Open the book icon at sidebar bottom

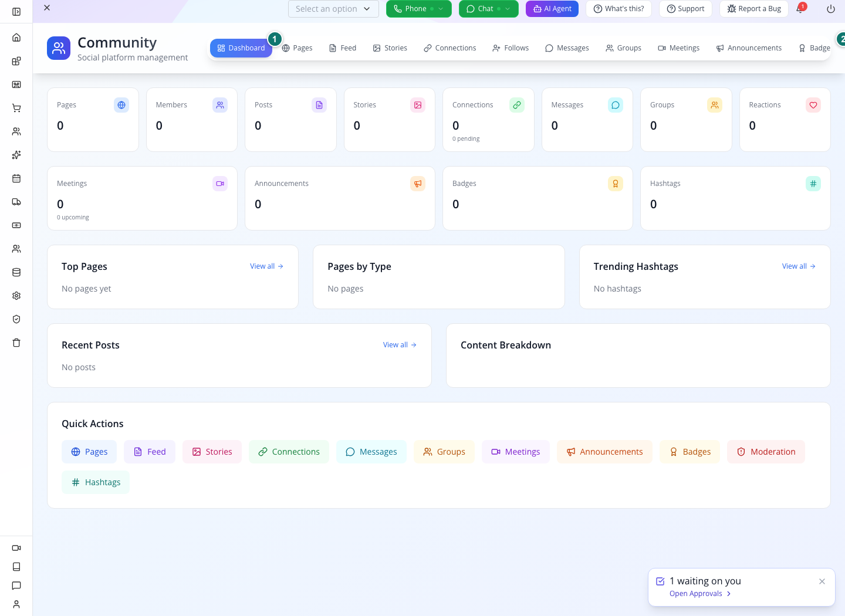pos(16,567)
